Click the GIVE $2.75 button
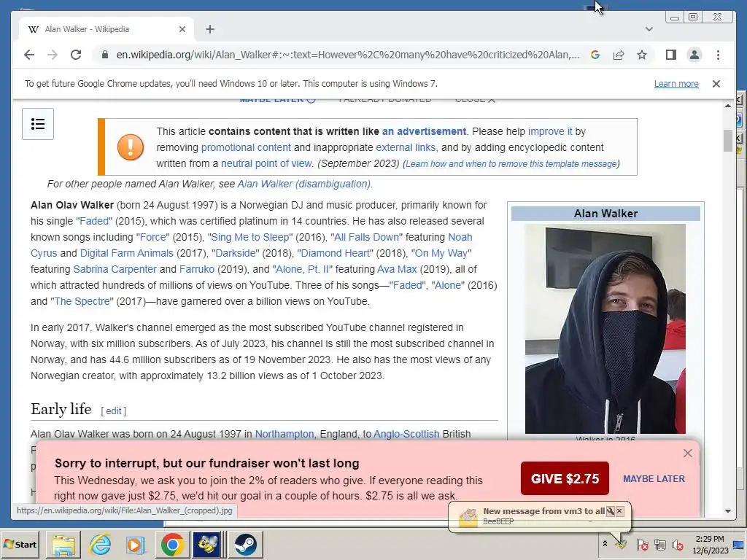Image resolution: width=747 pixels, height=560 pixels. [565, 478]
